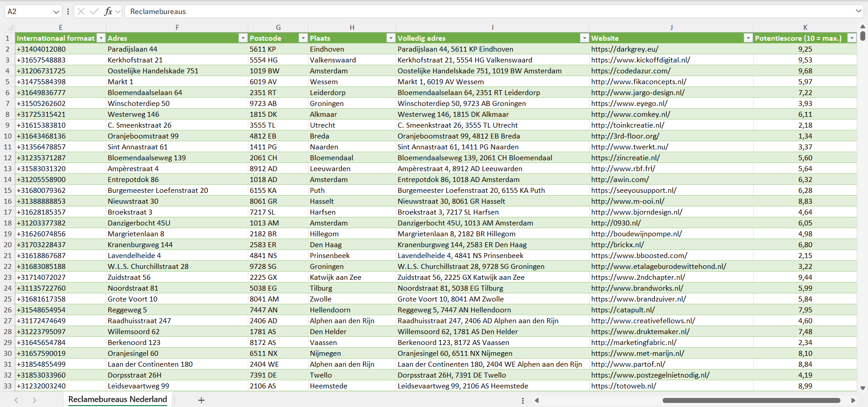
Task: Click the horizontal scrollbar thumb
Action: [x=751, y=400]
